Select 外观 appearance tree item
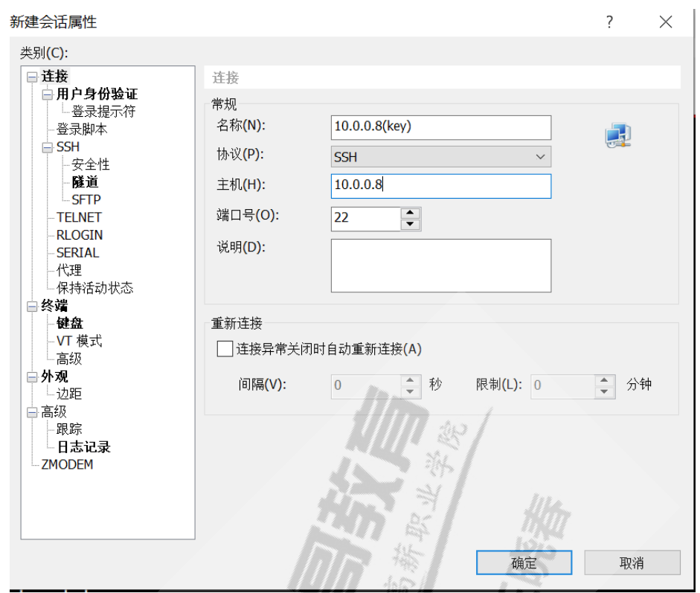The image size is (700, 593). click(54, 376)
